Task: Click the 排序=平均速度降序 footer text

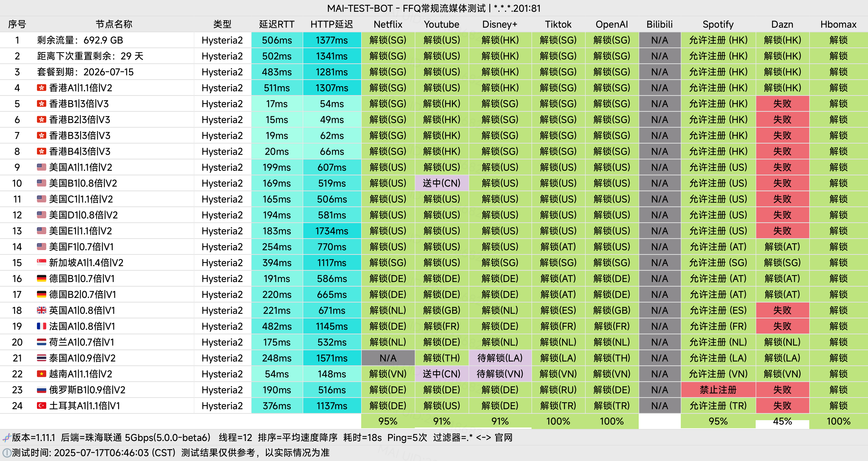Action: click(x=298, y=438)
